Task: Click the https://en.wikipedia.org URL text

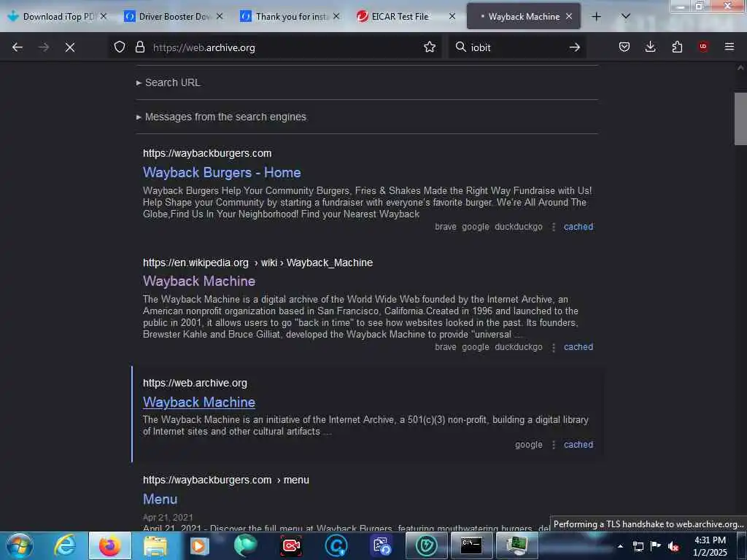Action: pos(196,262)
